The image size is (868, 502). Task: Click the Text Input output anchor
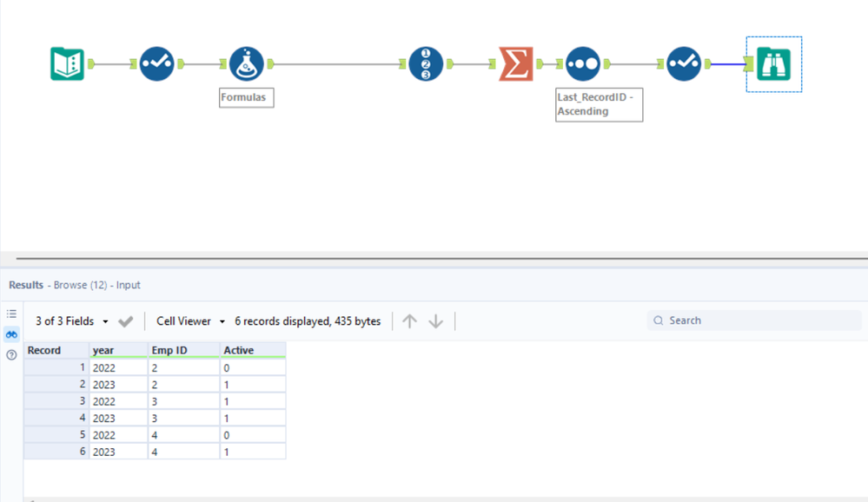91,63
